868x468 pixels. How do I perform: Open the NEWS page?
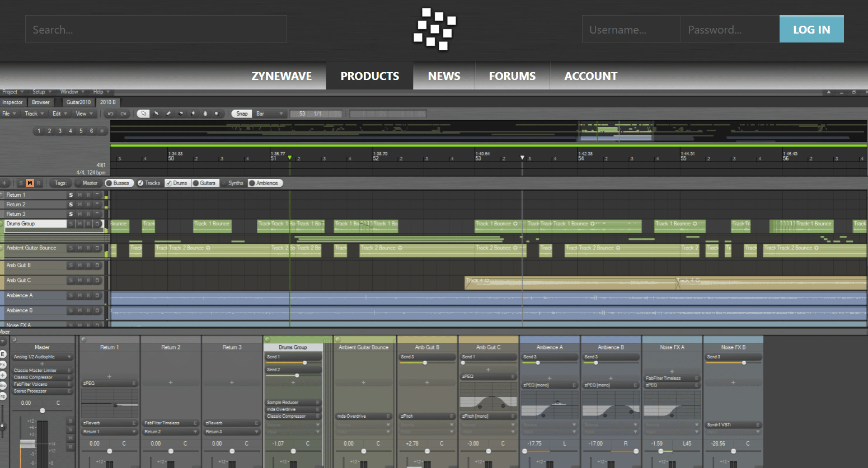444,76
